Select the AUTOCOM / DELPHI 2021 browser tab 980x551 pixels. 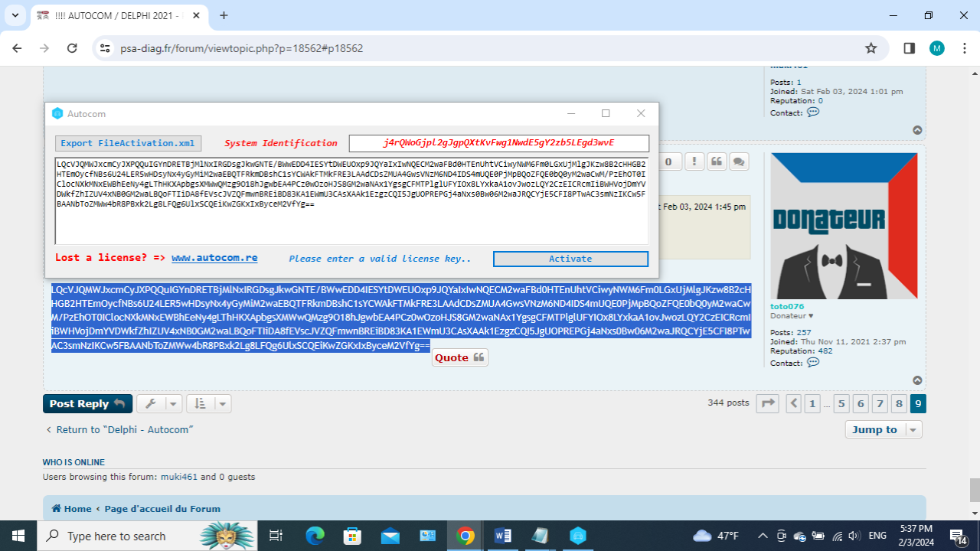coord(119,15)
